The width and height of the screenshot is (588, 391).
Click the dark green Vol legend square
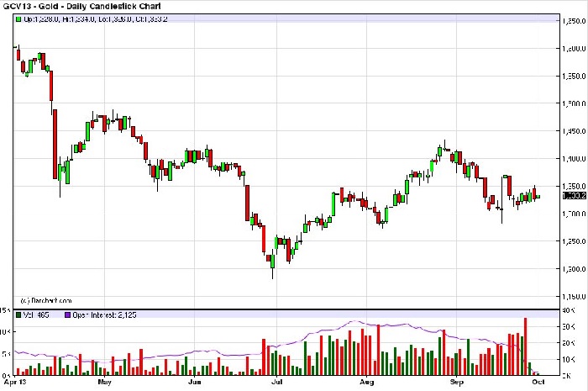(x=18, y=314)
